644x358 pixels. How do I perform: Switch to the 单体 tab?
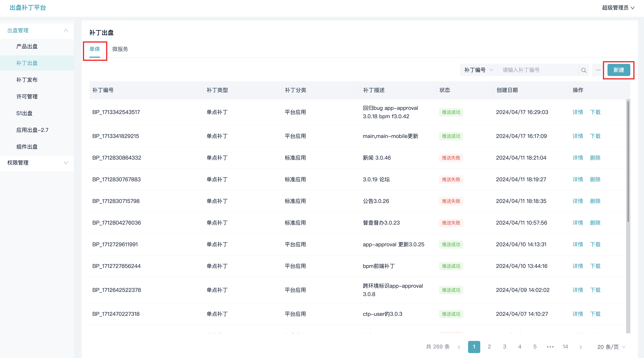point(95,49)
